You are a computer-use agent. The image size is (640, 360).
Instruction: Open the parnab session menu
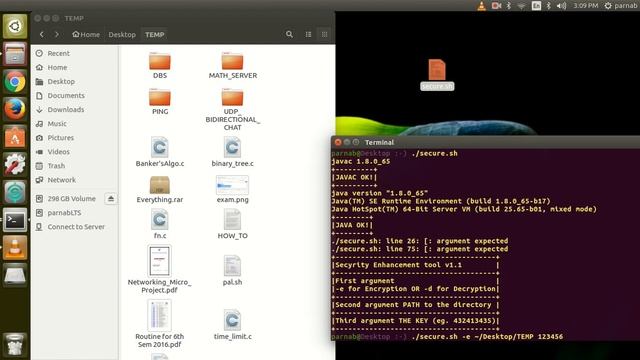(x=621, y=6)
